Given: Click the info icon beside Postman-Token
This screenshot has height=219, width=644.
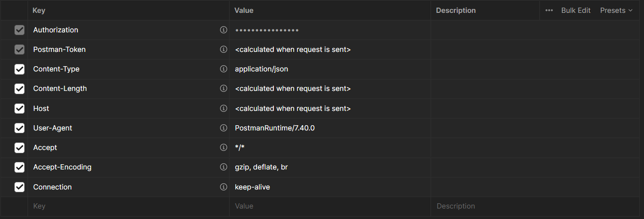Looking at the screenshot, I should pos(223,50).
